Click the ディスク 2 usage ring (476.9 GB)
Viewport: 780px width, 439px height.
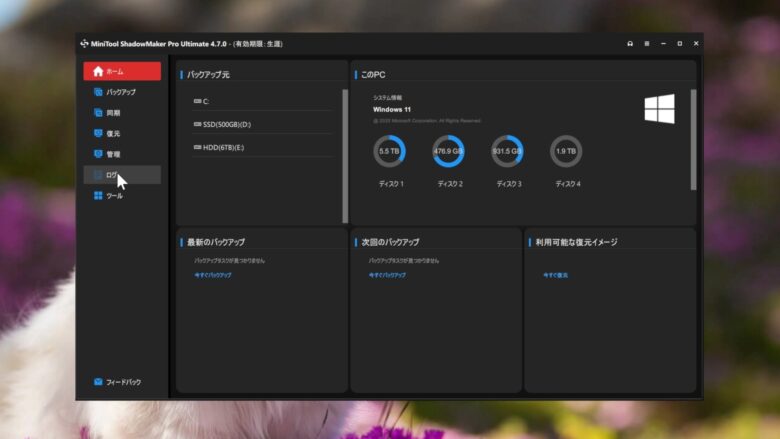(x=448, y=151)
